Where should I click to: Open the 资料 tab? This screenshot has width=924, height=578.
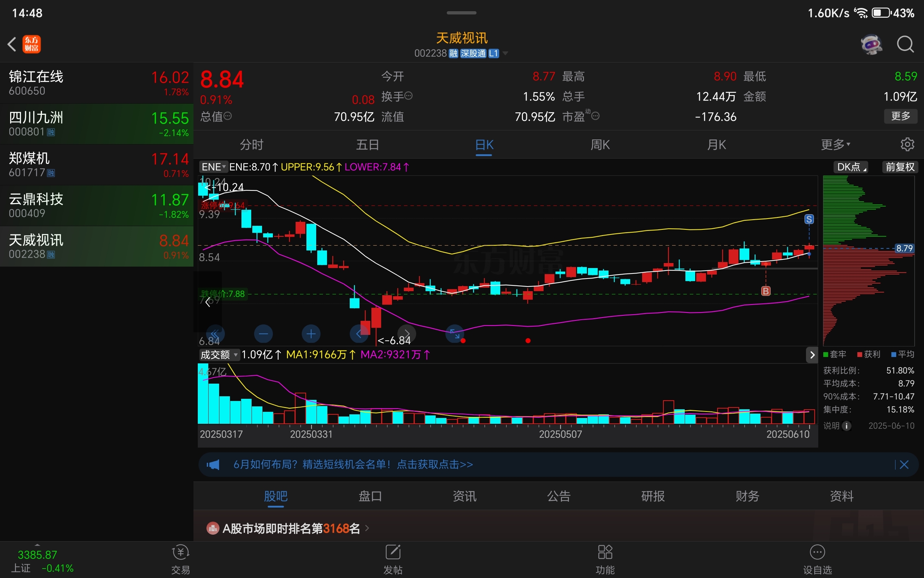[842, 496]
